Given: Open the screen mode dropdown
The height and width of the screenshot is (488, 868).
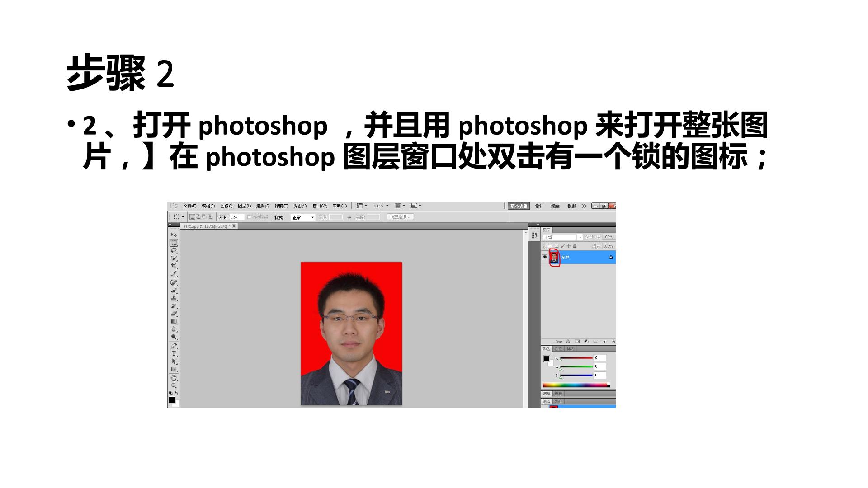Looking at the screenshot, I should tap(416, 206).
